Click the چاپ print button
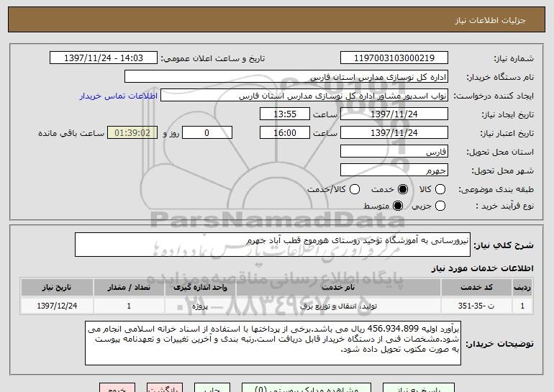Viewport: 554px width, 392px height. pos(212,388)
